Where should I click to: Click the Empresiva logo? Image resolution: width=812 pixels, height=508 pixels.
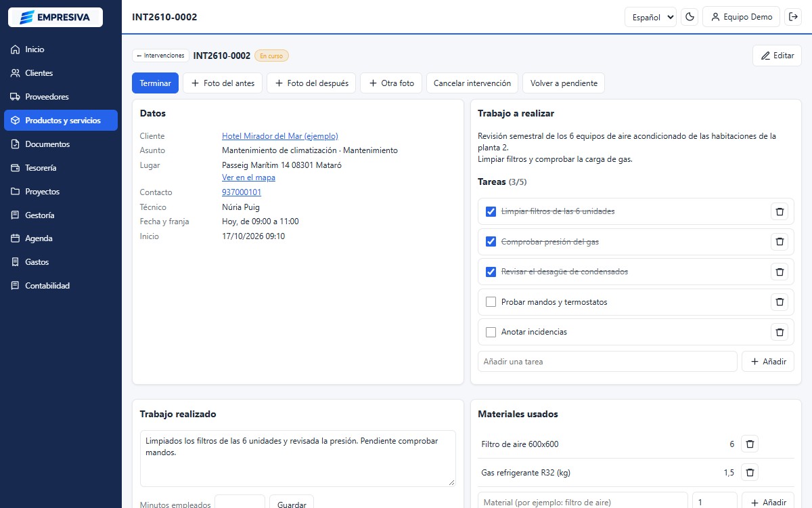55,17
